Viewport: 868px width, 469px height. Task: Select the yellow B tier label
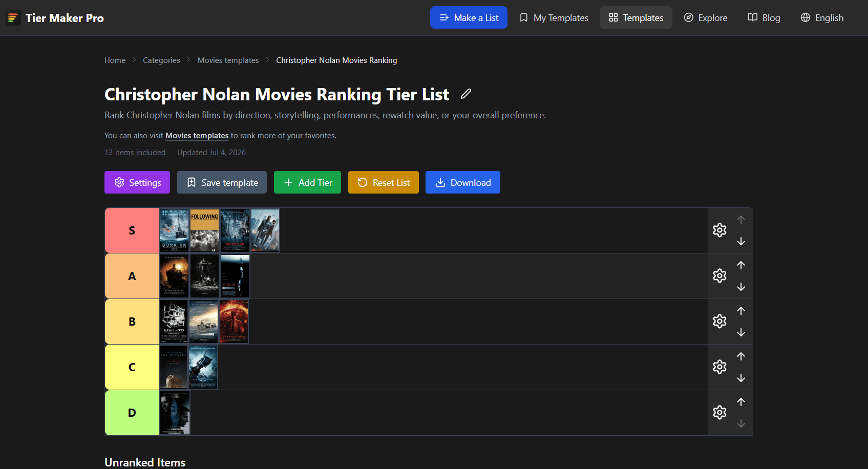132,322
